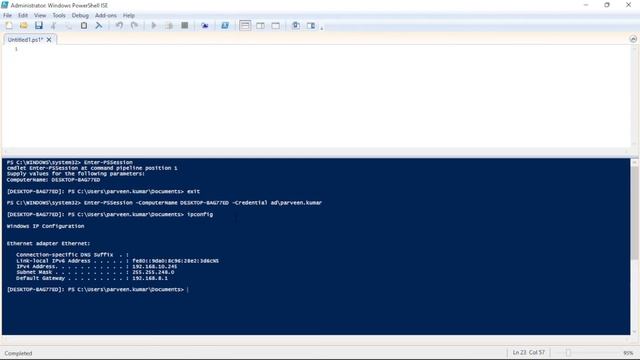
Task: Click Windows IP Configuration text
Action: pyautogui.click(x=45, y=226)
